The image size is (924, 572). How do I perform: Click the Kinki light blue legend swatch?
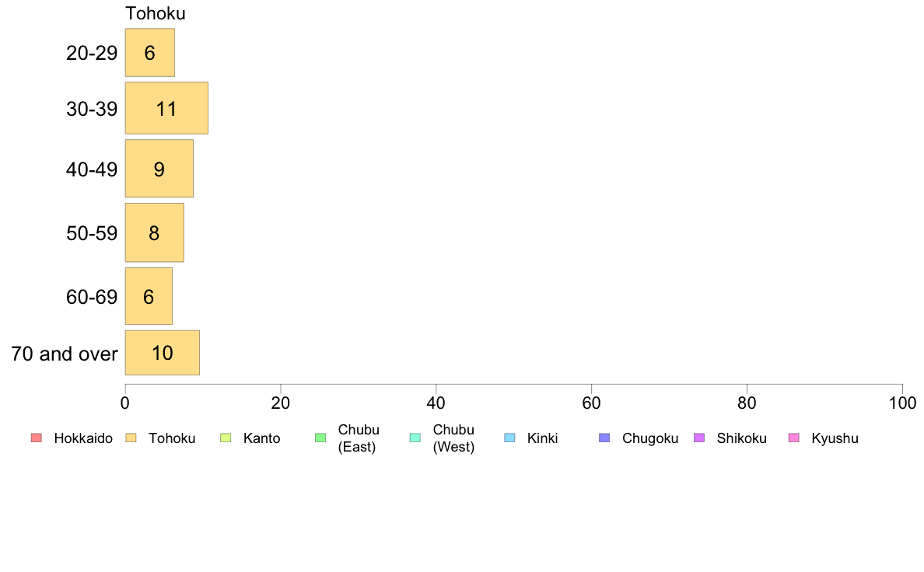pos(509,438)
